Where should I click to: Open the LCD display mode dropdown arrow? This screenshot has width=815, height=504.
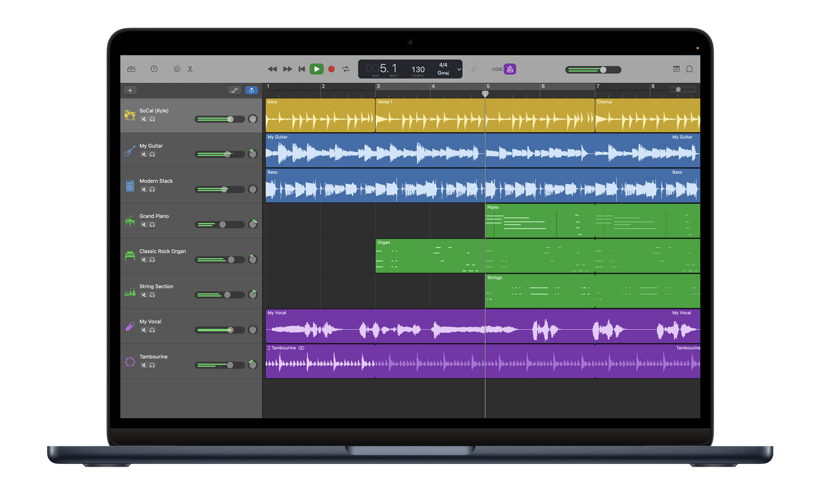459,69
